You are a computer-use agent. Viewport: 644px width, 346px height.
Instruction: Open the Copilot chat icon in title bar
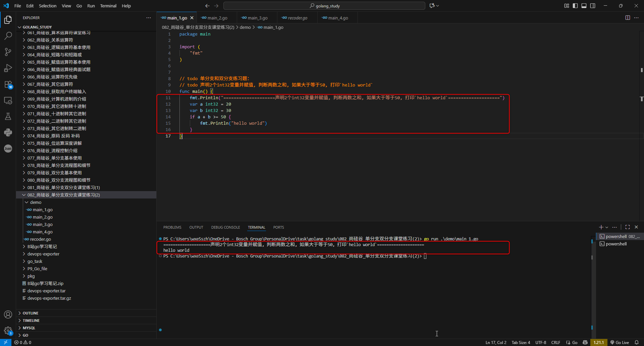pyautogui.click(x=432, y=6)
